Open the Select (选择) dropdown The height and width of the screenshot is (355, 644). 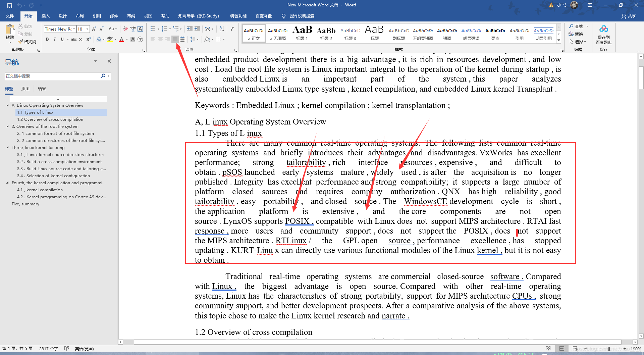pyautogui.click(x=578, y=42)
